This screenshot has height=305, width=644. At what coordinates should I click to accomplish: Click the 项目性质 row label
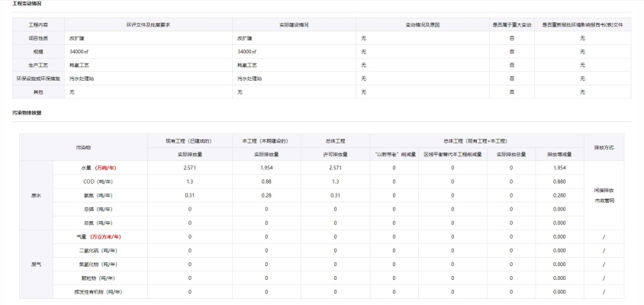coord(38,37)
